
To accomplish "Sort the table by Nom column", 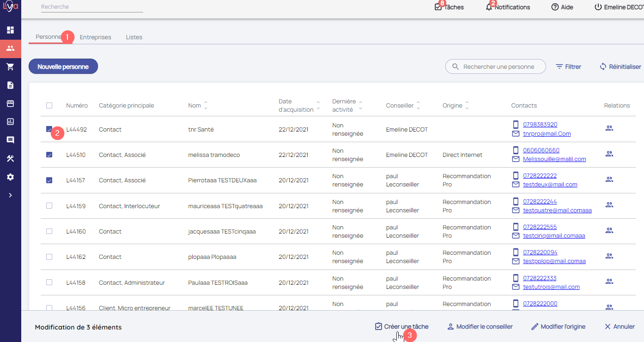I will [206, 106].
